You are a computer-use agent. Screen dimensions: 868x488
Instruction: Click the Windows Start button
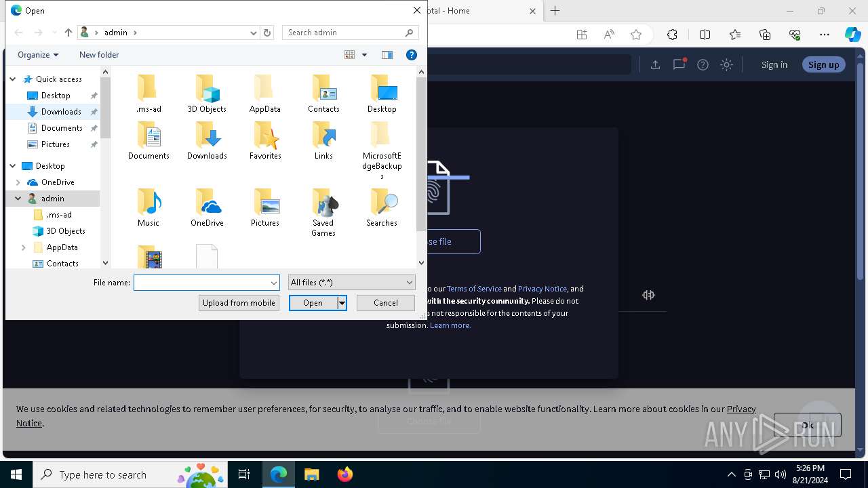pyautogui.click(x=16, y=474)
